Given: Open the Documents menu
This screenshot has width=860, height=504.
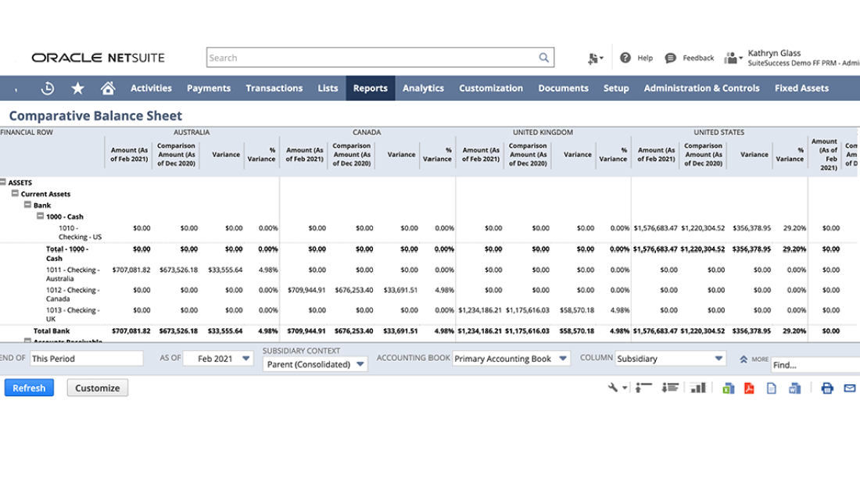Looking at the screenshot, I should (x=563, y=88).
